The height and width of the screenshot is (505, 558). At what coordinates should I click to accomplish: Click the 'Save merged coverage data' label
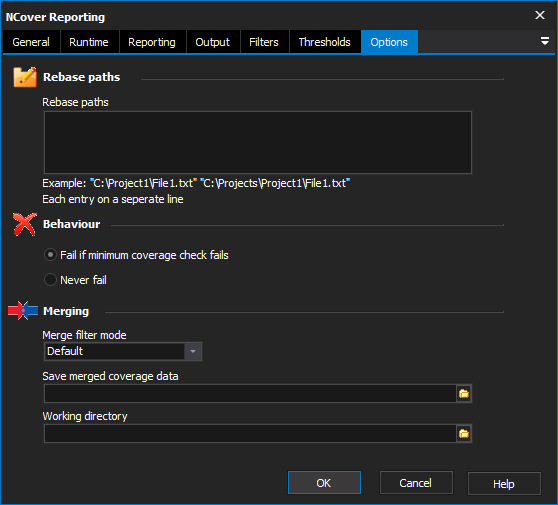tap(110, 376)
